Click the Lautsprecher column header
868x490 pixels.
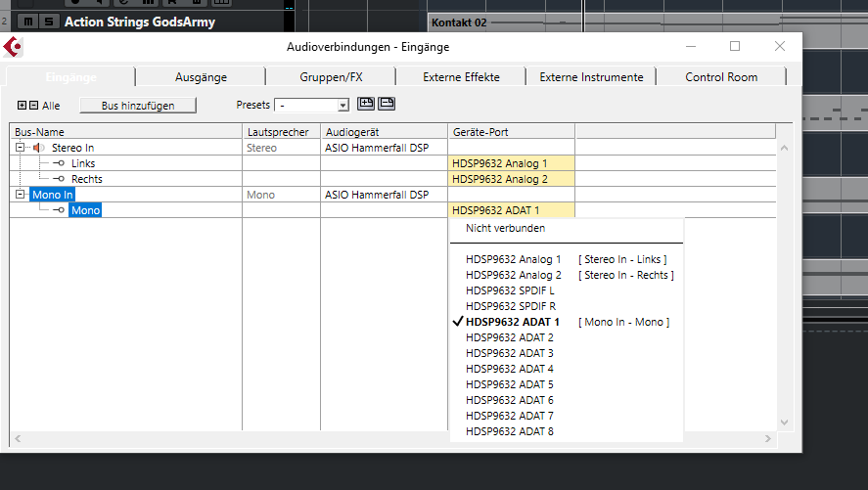pyautogui.click(x=282, y=132)
